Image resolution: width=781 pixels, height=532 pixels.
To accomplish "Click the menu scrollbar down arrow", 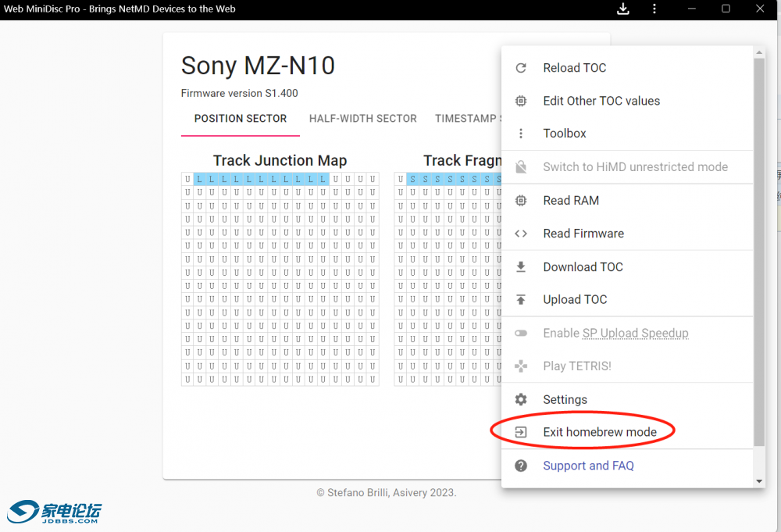I will click(x=759, y=481).
